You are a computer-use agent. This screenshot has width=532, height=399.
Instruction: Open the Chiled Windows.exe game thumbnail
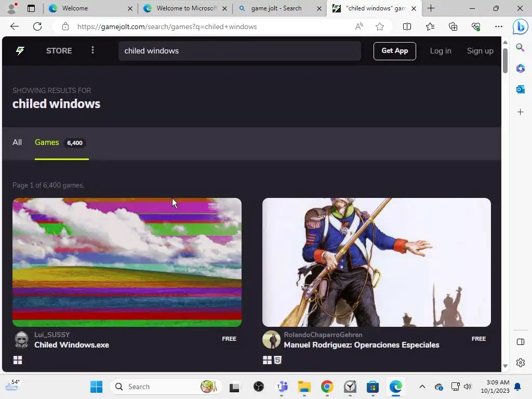click(127, 262)
